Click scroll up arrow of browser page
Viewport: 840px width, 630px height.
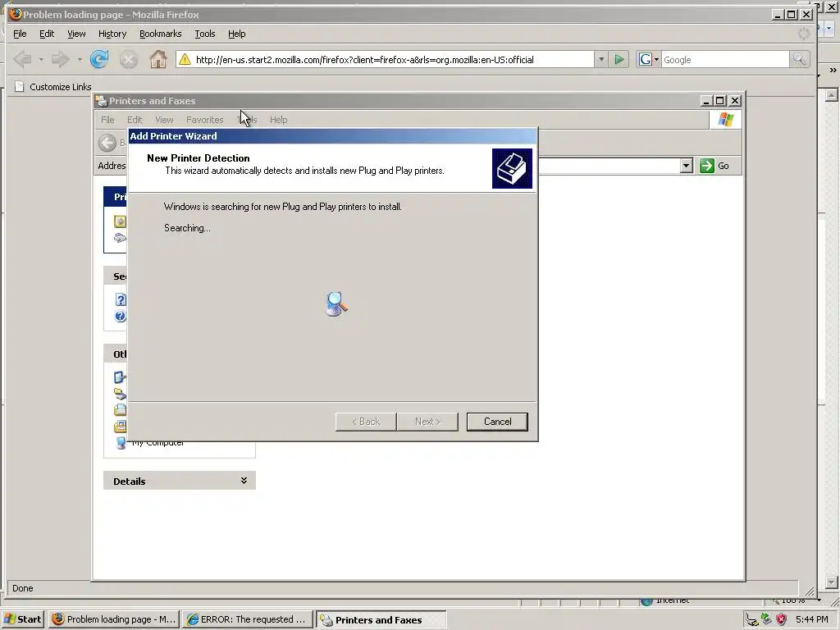[832, 95]
